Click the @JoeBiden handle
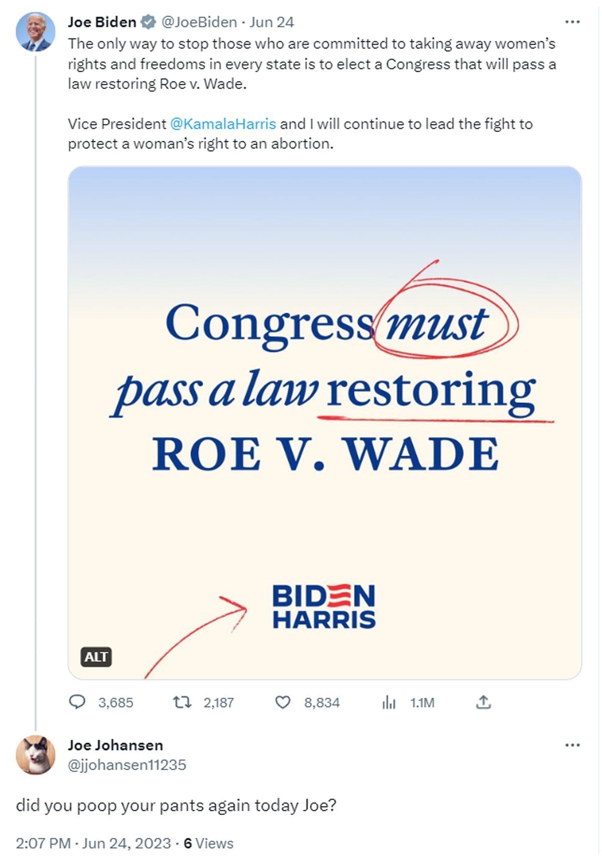The image size is (602, 868). 199,22
